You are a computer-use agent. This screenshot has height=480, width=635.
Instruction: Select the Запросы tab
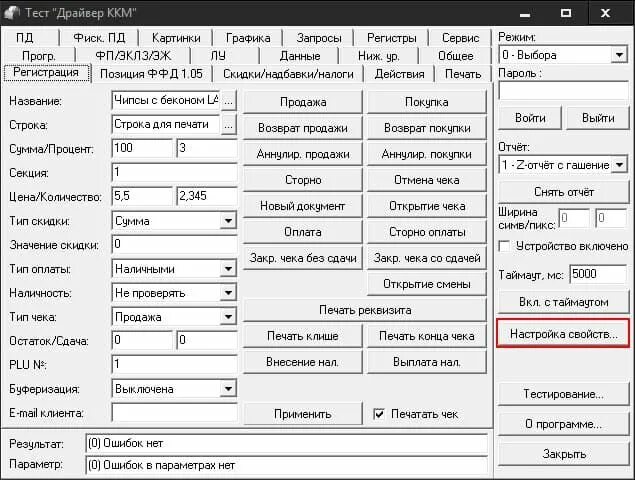(x=319, y=38)
